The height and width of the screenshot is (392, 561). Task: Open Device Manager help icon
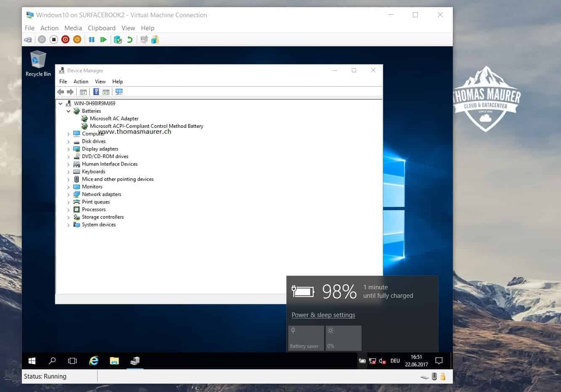click(96, 92)
